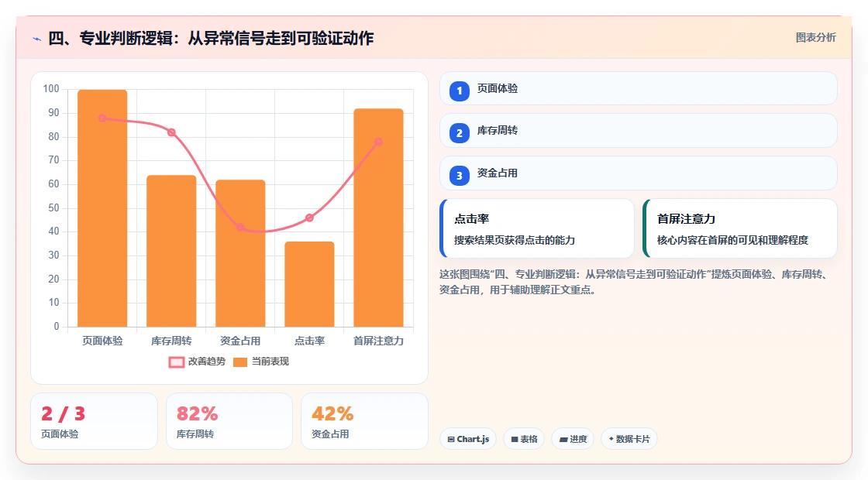Open the 首屏注意力 definition card
868x480 pixels.
[740, 228]
